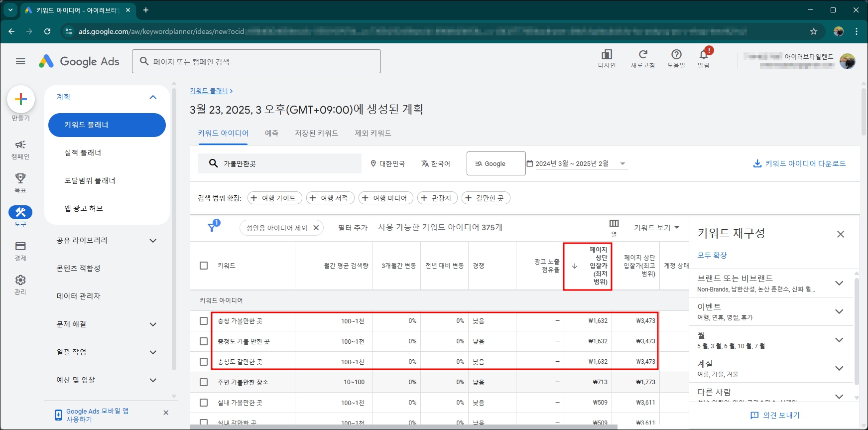
Task: Click the Send feedback (의견 보내기) link
Action: [x=775, y=415]
